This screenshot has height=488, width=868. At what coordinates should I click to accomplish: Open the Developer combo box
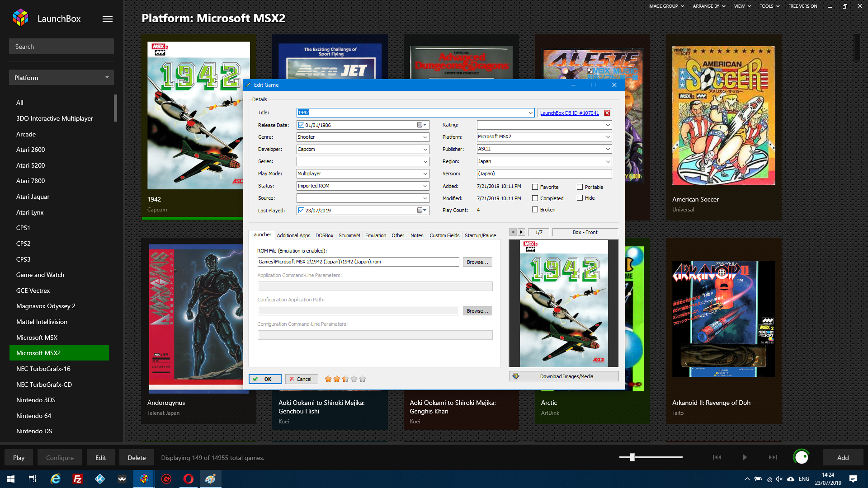click(425, 149)
